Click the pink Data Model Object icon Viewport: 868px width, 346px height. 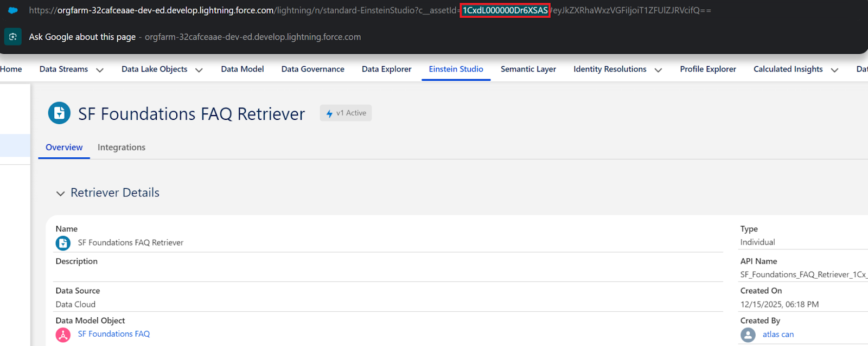click(x=63, y=335)
